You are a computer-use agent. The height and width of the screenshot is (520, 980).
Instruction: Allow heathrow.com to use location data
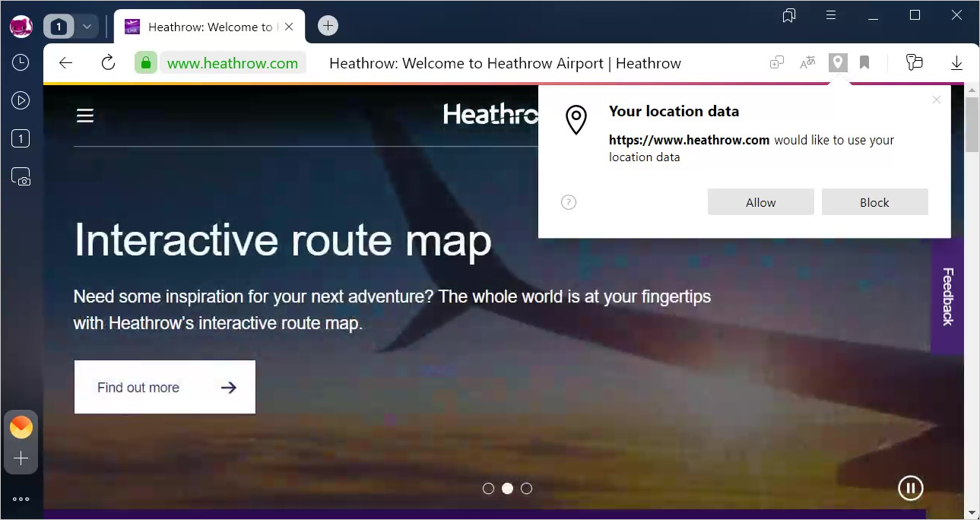click(x=760, y=202)
